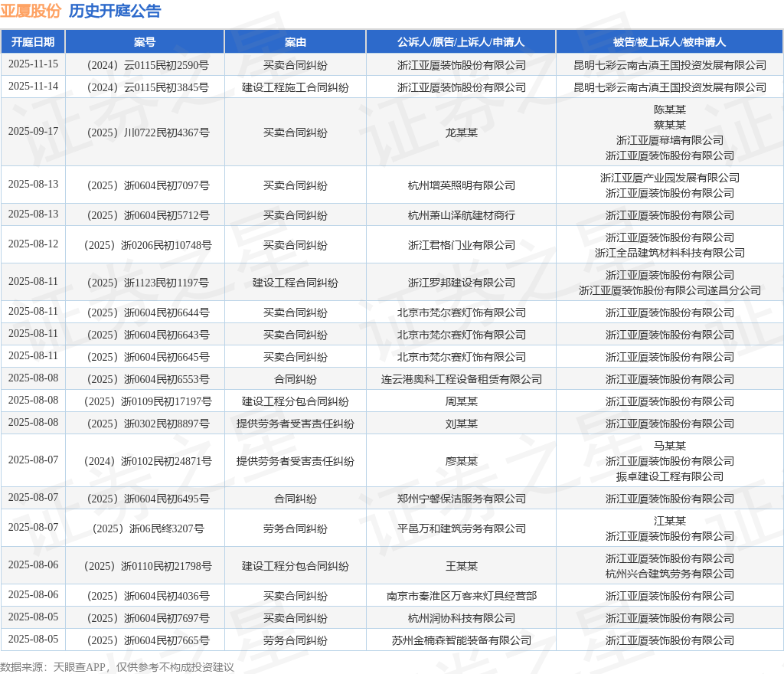This screenshot has width=784, height=674.
Task: Choose plaintiff 杭州润协科技有限公司
Action: (461, 618)
